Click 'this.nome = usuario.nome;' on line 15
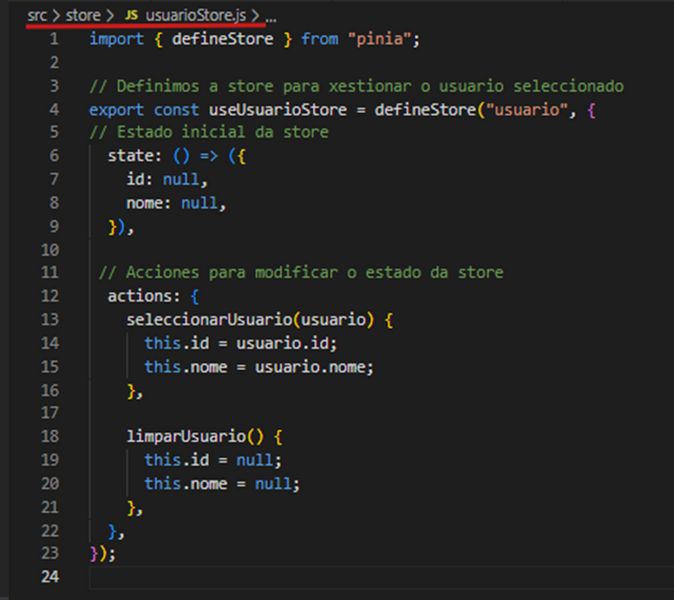Image resolution: width=674 pixels, height=600 pixels. 259,367
